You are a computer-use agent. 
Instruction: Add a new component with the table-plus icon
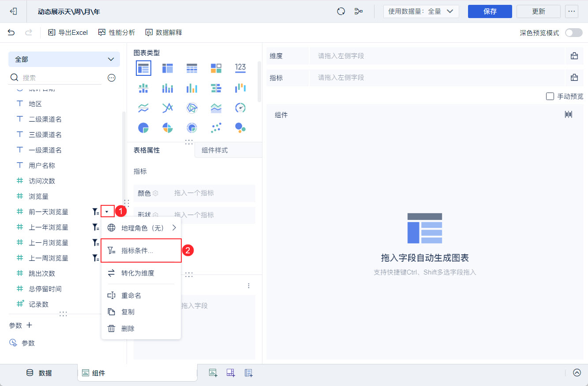tap(213, 373)
